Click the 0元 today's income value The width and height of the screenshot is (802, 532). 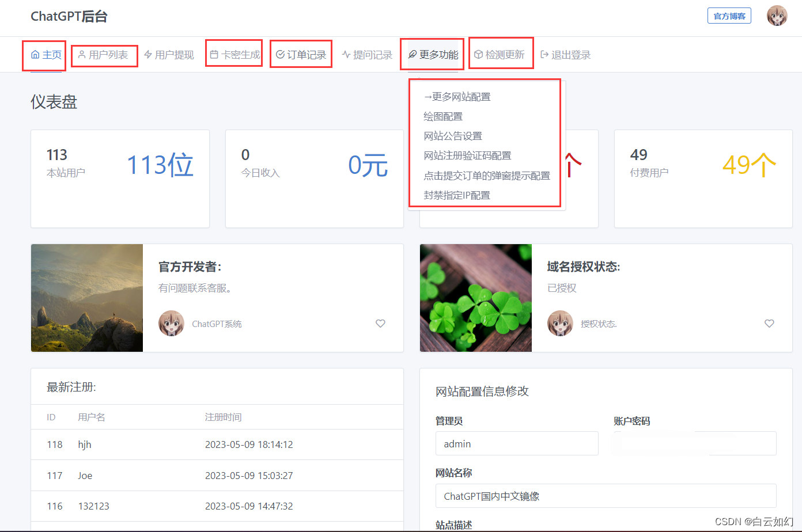(x=368, y=165)
